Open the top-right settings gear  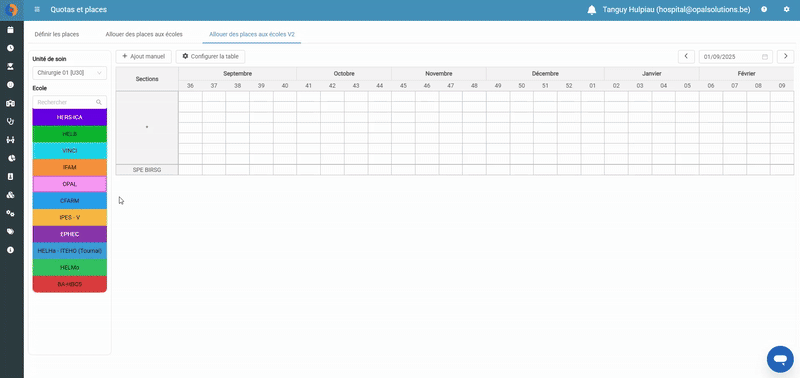click(x=786, y=9)
